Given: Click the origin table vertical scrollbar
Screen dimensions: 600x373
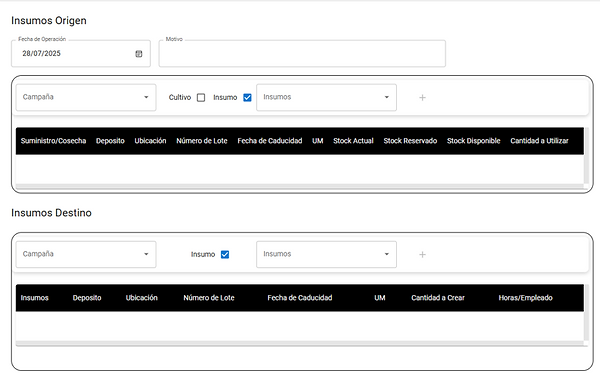Looking at the screenshot, I should click(x=586, y=156).
